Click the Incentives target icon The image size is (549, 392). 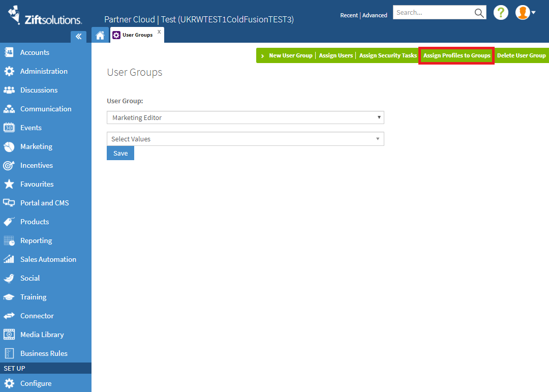tap(9, 165)
